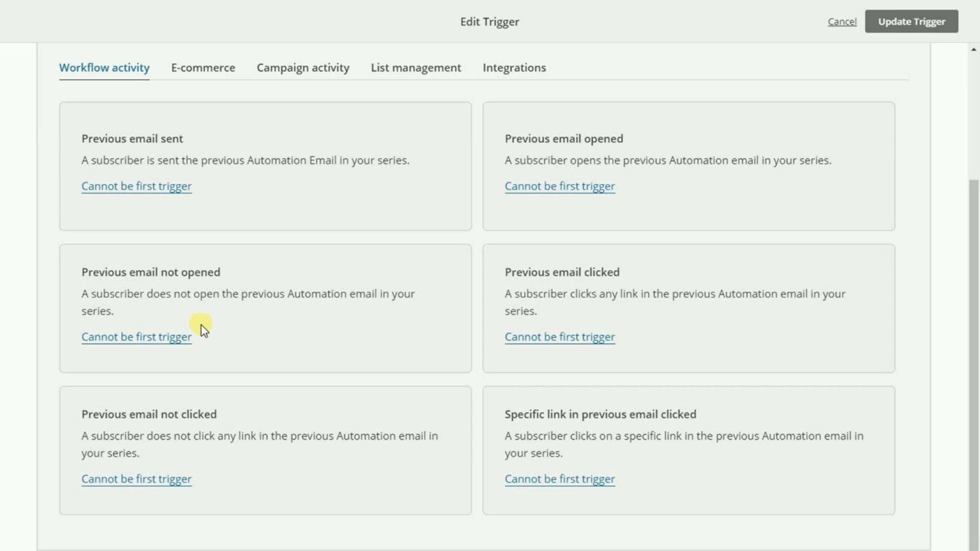
Task: Click Cannot be first trigger for Specific link clicked
Action: coord(560,479)
